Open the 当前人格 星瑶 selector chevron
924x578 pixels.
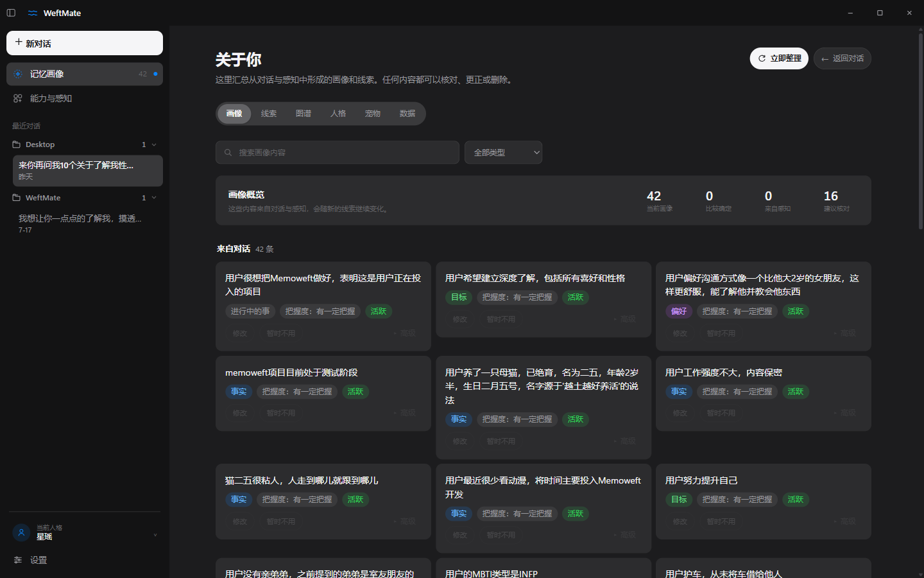pos(155,535)
